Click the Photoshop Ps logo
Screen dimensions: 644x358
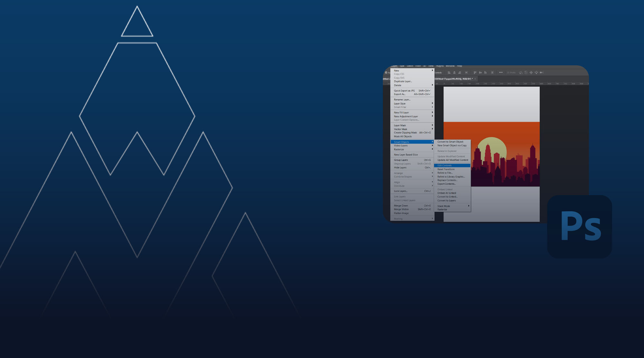point(580,226)
